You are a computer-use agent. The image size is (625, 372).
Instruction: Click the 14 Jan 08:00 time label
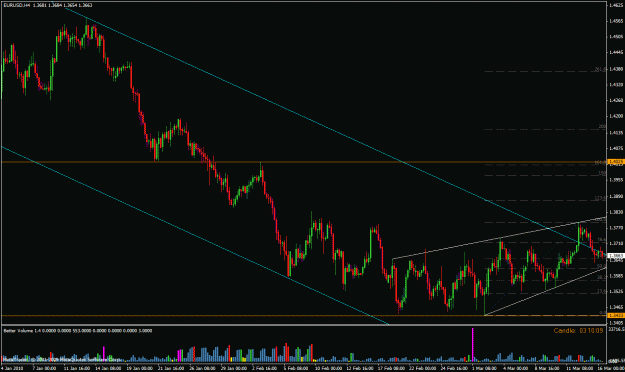pos(108,368)
